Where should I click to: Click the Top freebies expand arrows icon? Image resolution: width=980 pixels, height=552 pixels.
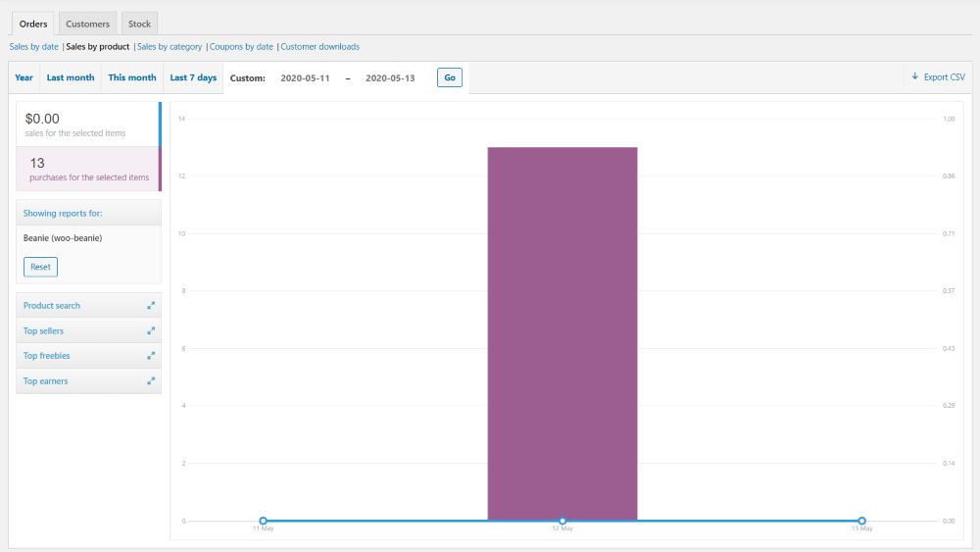[x=151, y=356]
